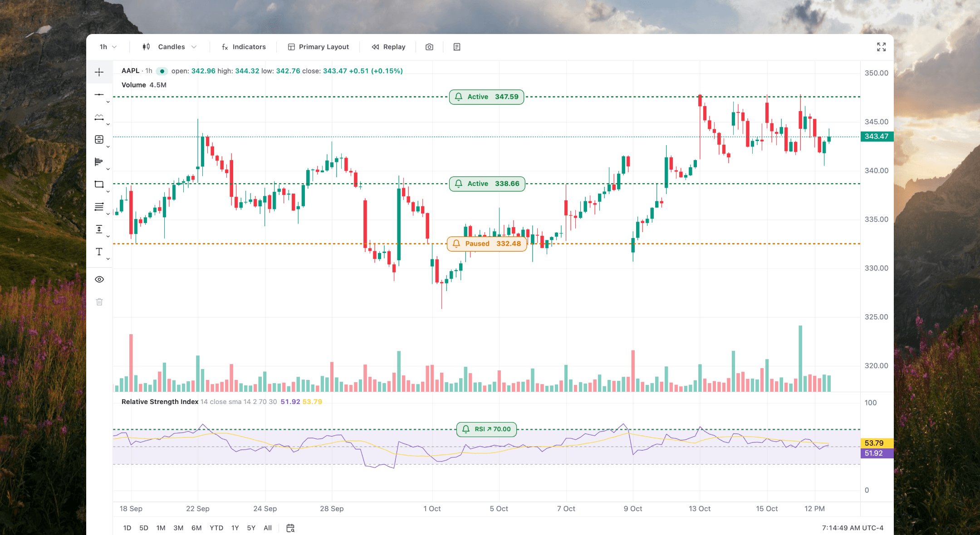This screenshot has height=535, width=980.
Task: Toggle drawings visibility eye icon
Action: (x=99, y=279)
